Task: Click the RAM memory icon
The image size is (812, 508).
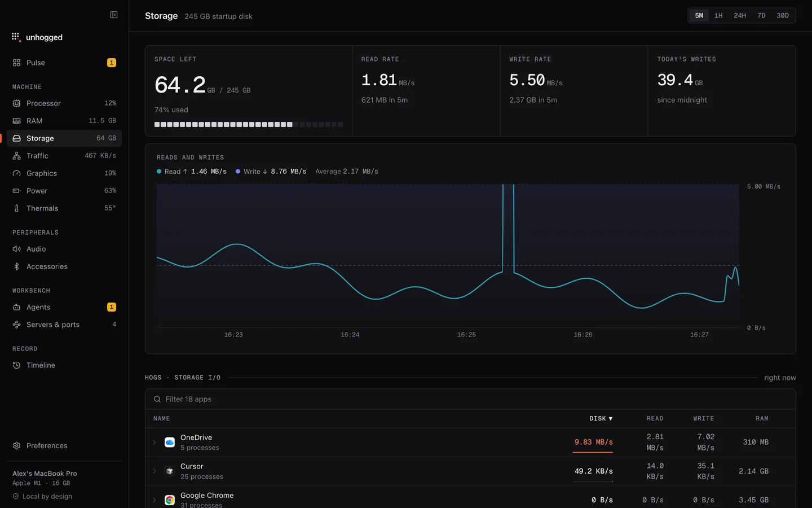Action: click(x=16, y=121)
